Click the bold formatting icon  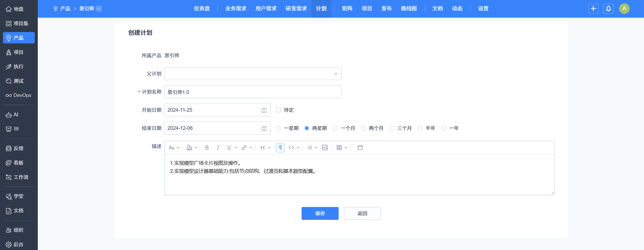[x=207, y=148]
